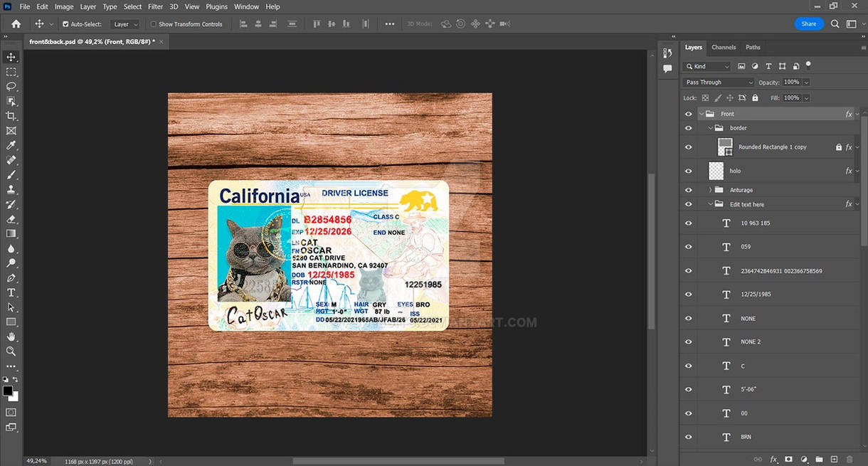This screenshot has height=466, width=868.
Task: Open the Pass Through blend mode dropdown
Action: [719, 83]
